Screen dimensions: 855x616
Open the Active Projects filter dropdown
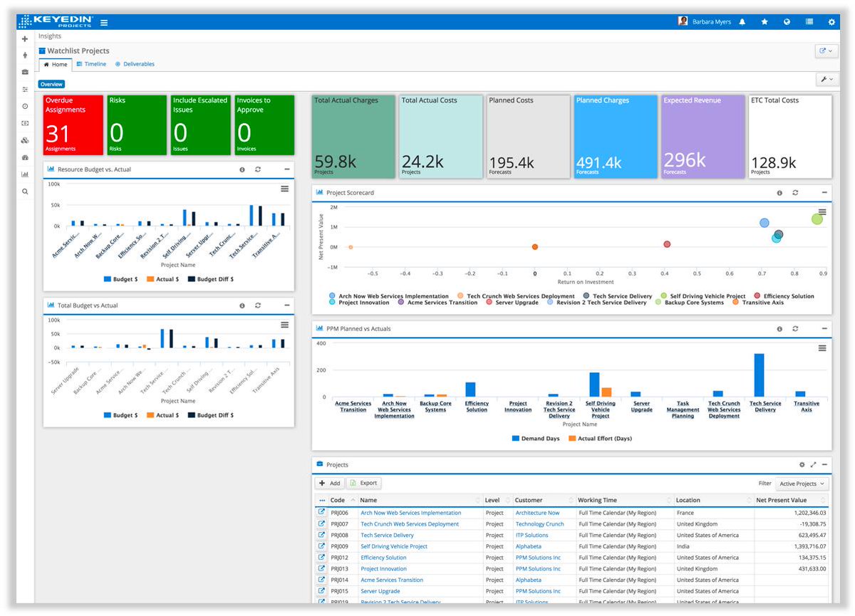pyautogui.click(x=802, y=483)
